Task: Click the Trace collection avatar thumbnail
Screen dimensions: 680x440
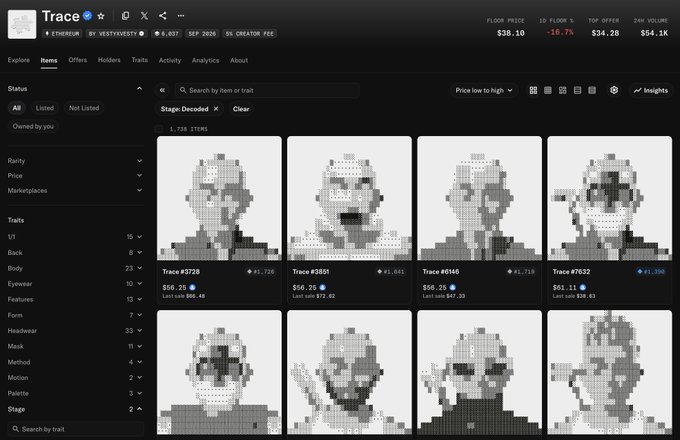Action: (22, 24)
